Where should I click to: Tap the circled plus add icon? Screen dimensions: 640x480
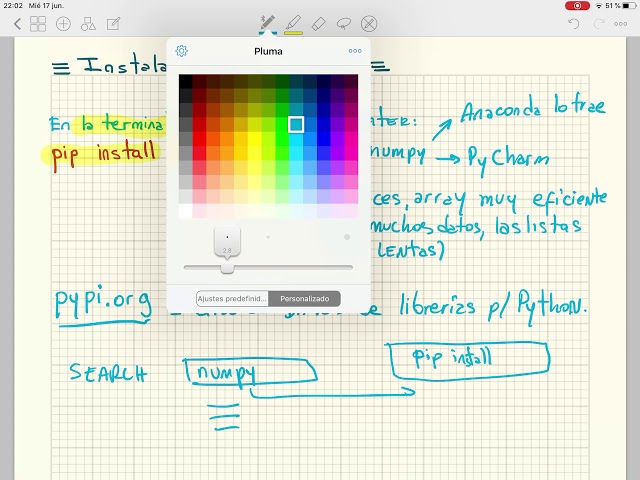(x=63, y=24)
